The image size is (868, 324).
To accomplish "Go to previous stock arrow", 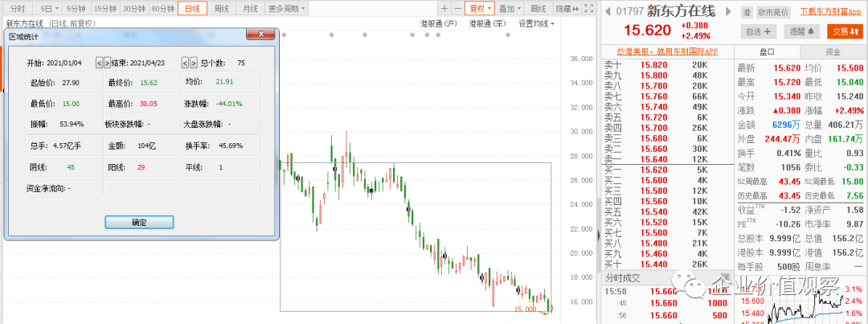I will [x=608, y=11].
